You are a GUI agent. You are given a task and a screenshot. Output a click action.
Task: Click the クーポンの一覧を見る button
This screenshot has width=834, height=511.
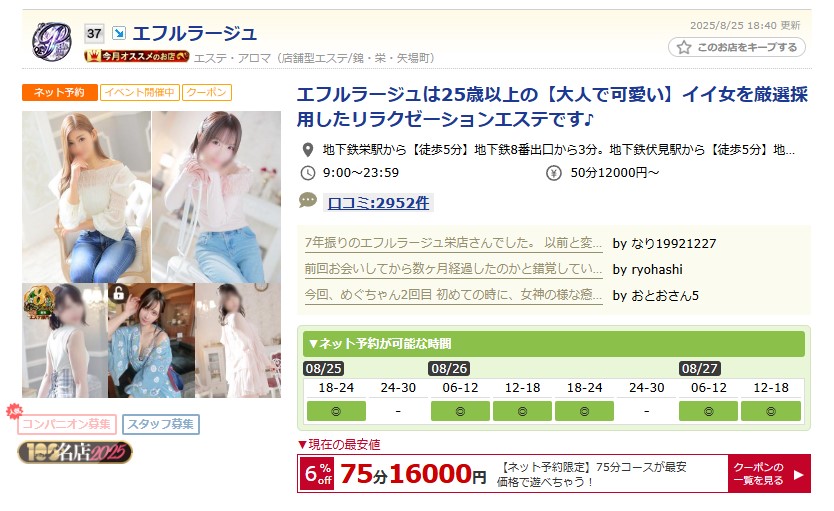point(769,474)
